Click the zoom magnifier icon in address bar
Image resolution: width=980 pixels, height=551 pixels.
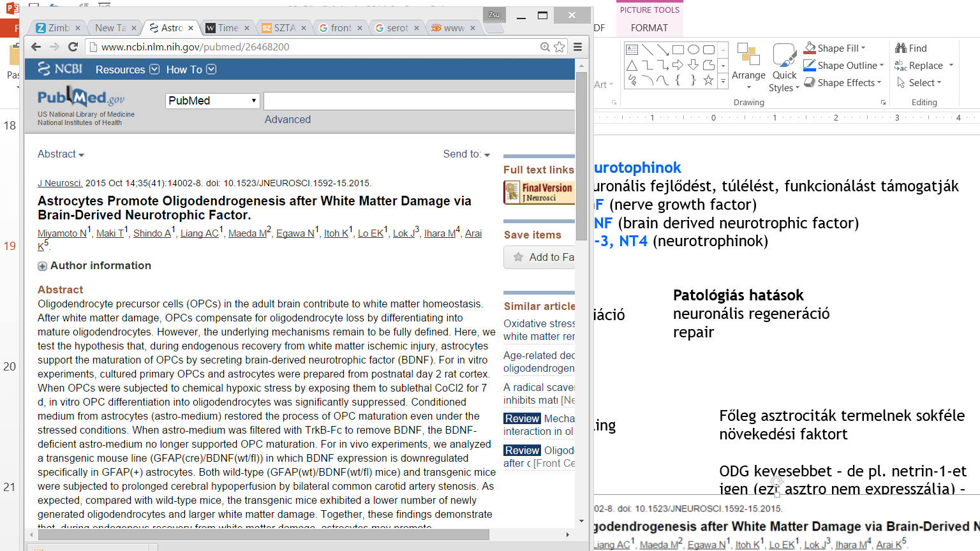pos(545,47)
